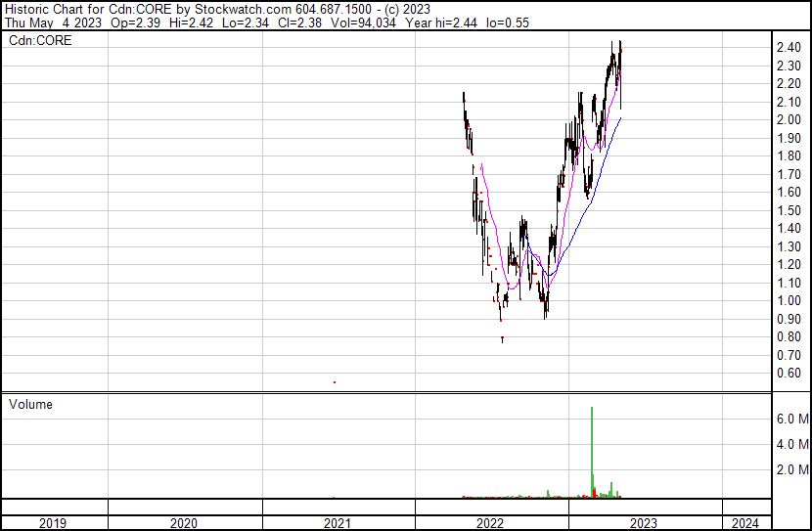812x531 pixels.
Task: Select the 2021 year label
Action: pyautogui.click(x=338, y=522)
